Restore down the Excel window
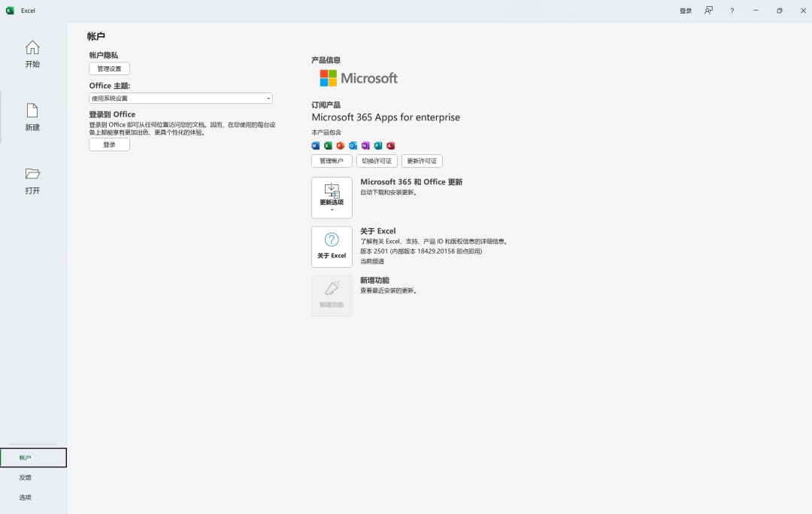The height and width of the screenshot is (514, 812). [x=780, y=11]
